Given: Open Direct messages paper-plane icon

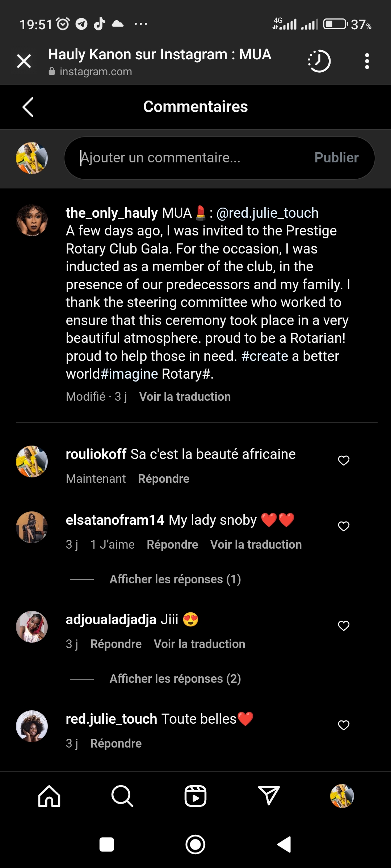Looking at the screenshot, I should pyautogui.click(x=269, y=796).
